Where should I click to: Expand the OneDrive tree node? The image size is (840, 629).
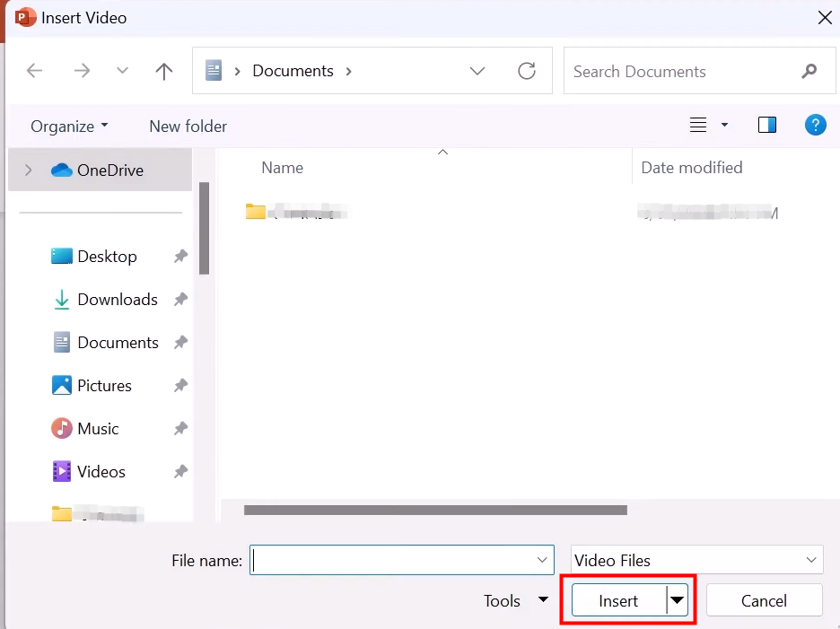pyautogui.click(x=29, y=170)
